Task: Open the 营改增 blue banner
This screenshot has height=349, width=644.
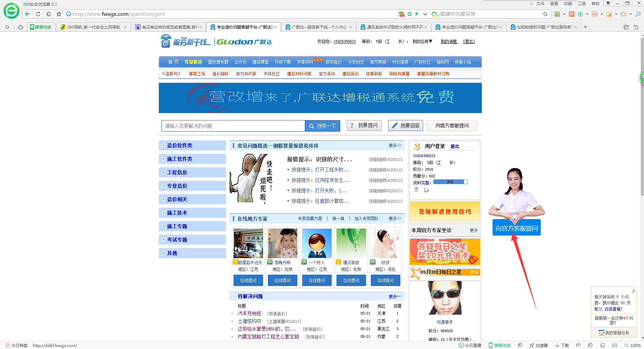Action: tap(320, 98)
